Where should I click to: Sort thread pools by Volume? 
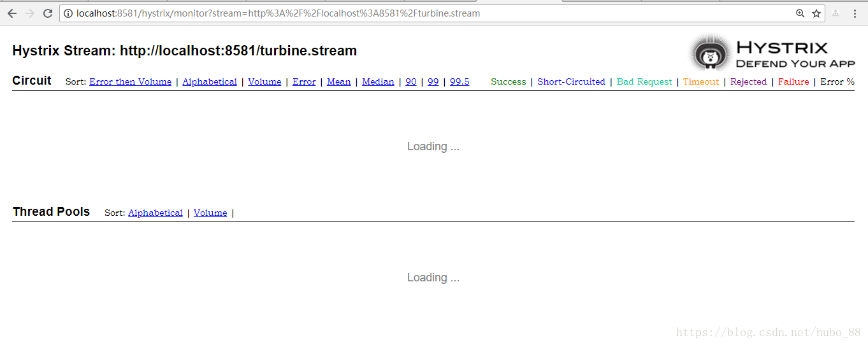[x=210, y=213]
